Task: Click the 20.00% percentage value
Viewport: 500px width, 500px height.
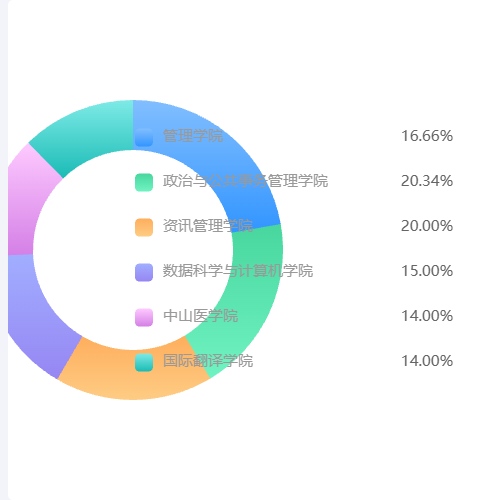Action: click(x=427, y=226)
